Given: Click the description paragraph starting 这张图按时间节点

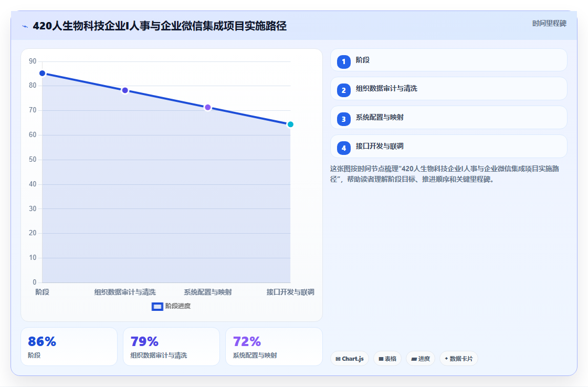Looking at the screenshot, I should [x=445, y=174].
